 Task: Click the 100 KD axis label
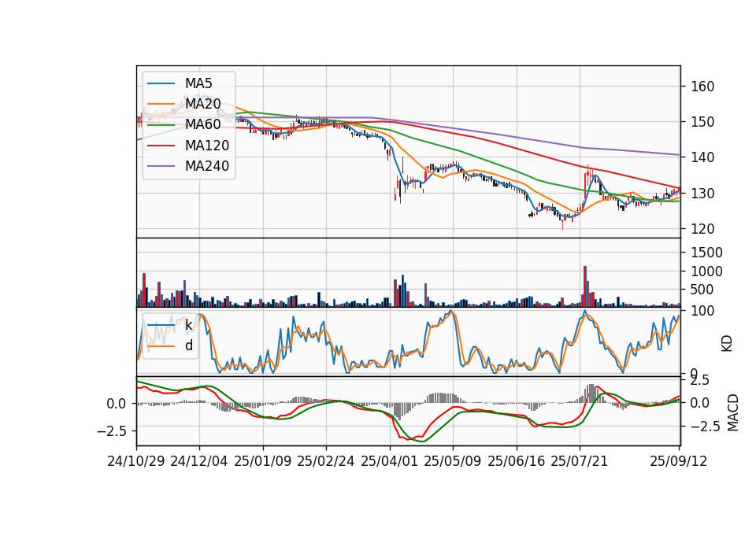click(703, 311)
